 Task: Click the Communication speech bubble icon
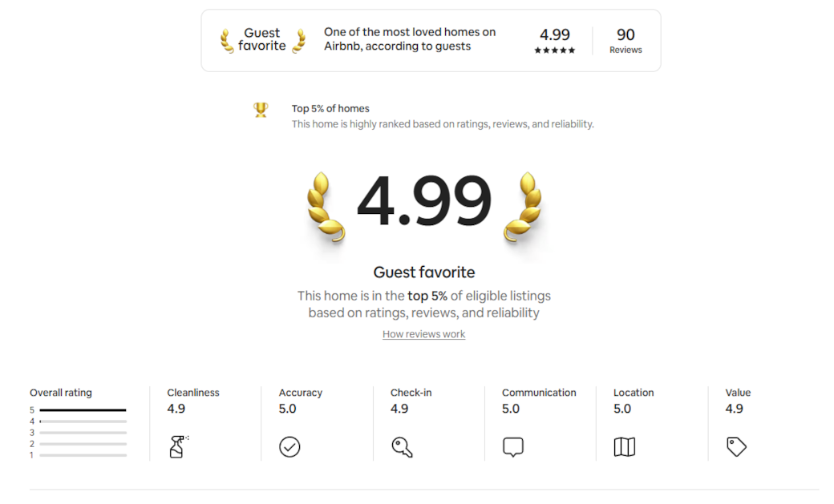coord(513,446)
